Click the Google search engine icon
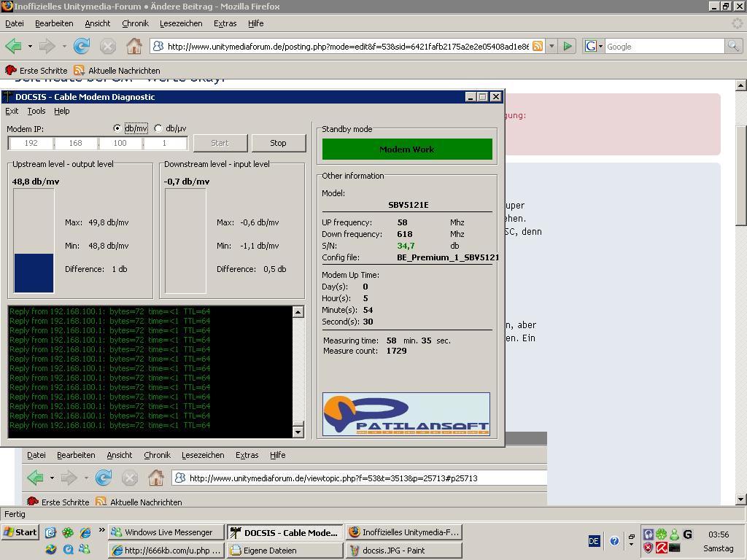The height and width of the screenshot is (560, 747). coord(591,46)
